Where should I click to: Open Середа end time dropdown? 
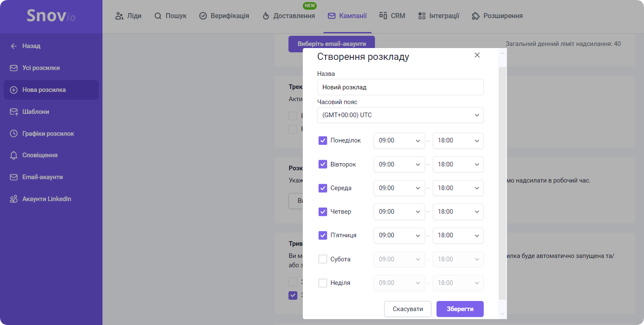click(x=458, y=188)
